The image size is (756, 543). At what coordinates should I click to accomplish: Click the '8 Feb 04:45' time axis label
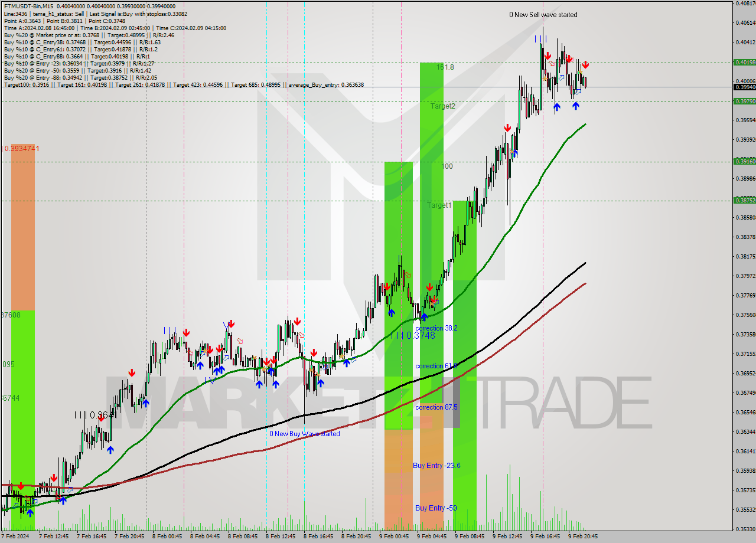205,537
